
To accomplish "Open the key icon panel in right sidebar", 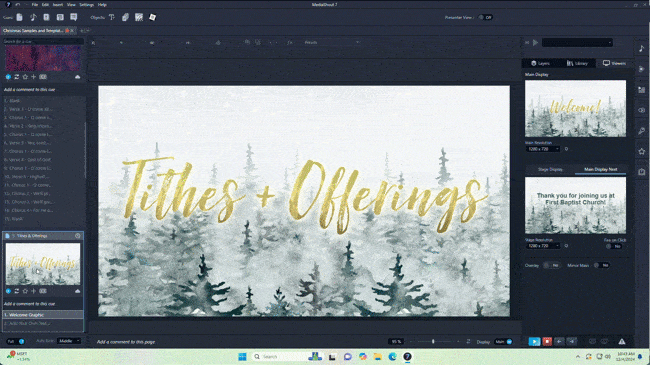I will 641,131.
